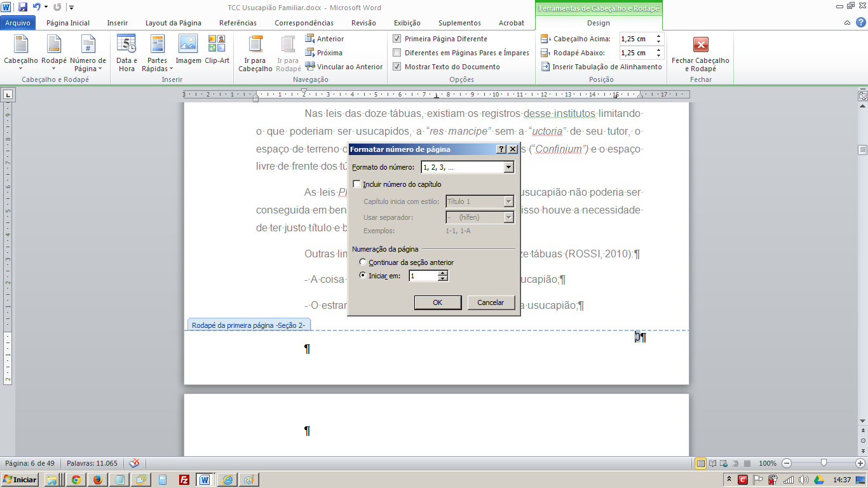Save the document with the floppy icon
The image size is (868, 488).
22,7
